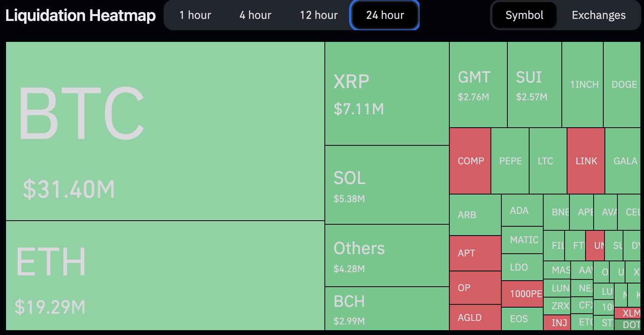This screenshot has width=644, height=335.
Task: Select the 24 hour timeframe
Action: coord(385,15)
